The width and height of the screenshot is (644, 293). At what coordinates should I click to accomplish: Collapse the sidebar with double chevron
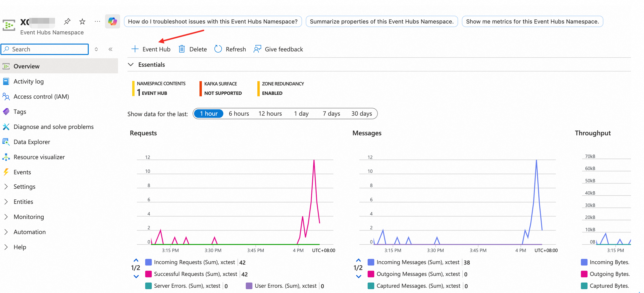coord(110,49)
